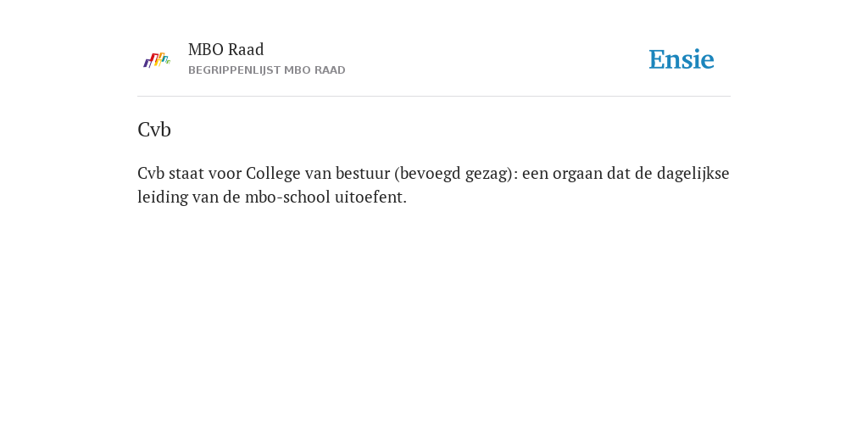Image resolution: width=868 pixels, height=434 pixels.
Task: Click the word 'bestuur' in the definition
Action: [363, 173]
